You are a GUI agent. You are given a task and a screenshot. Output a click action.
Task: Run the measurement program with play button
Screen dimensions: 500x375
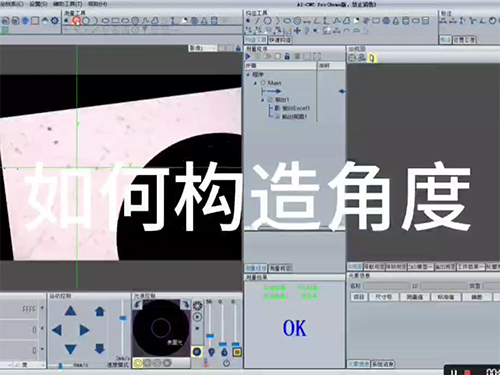pos(248,56)
